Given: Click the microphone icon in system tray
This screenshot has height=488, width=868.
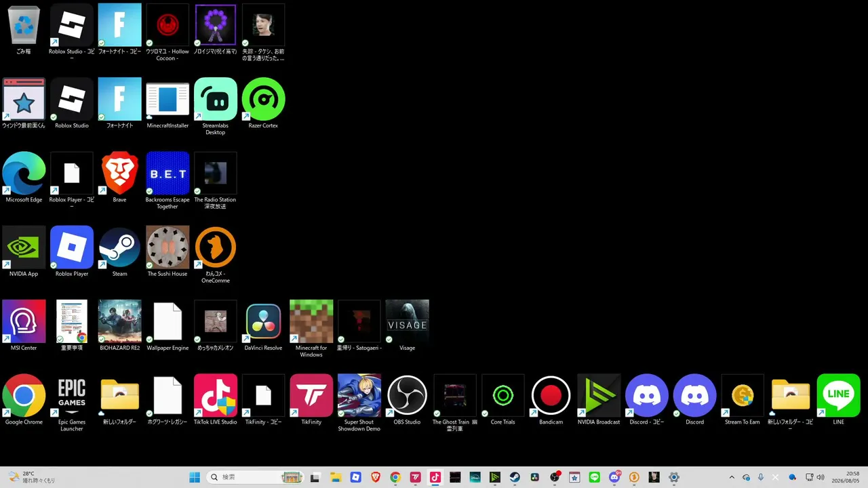Looking at the screenshot, I should (761, 477).
